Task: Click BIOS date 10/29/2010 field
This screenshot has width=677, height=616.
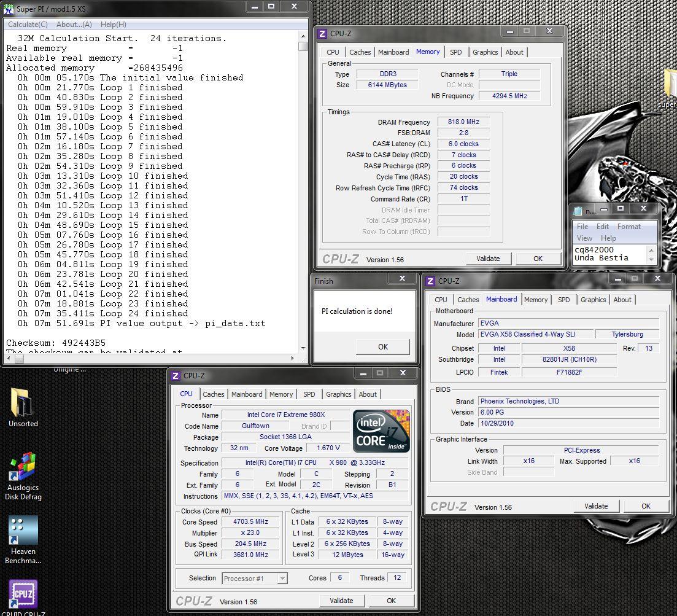Action: 568,423
